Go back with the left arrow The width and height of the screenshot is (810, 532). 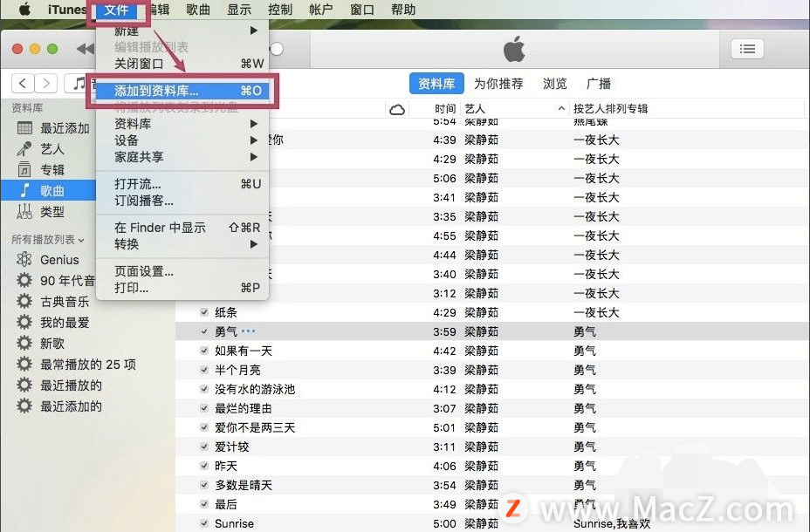23,83
